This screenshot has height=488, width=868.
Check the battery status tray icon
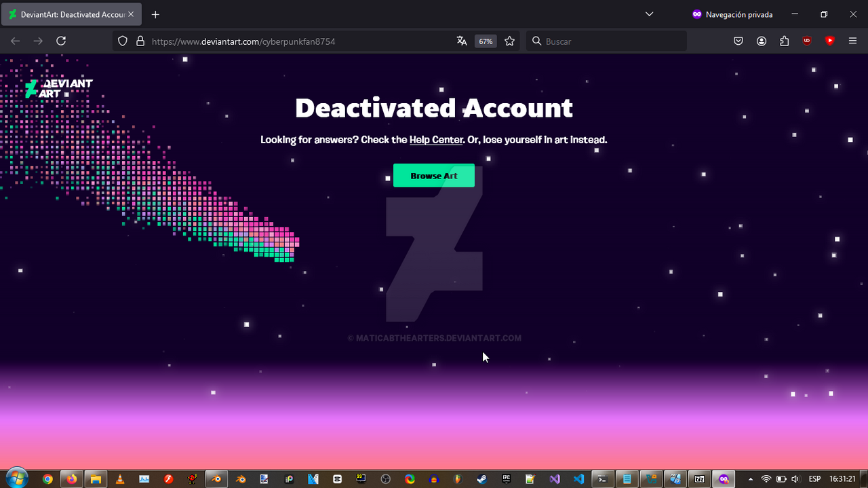click(781, 479)
